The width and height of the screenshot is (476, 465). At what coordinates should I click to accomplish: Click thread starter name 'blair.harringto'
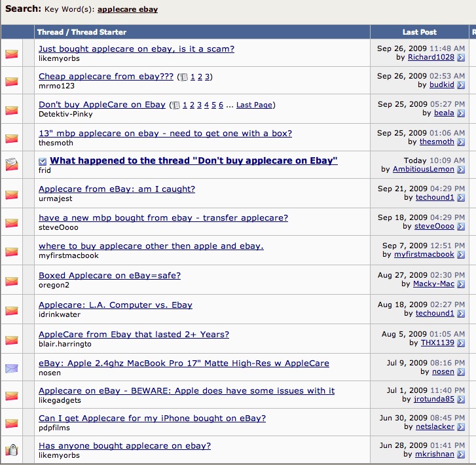pyautogui.click(x=65, y=344)
